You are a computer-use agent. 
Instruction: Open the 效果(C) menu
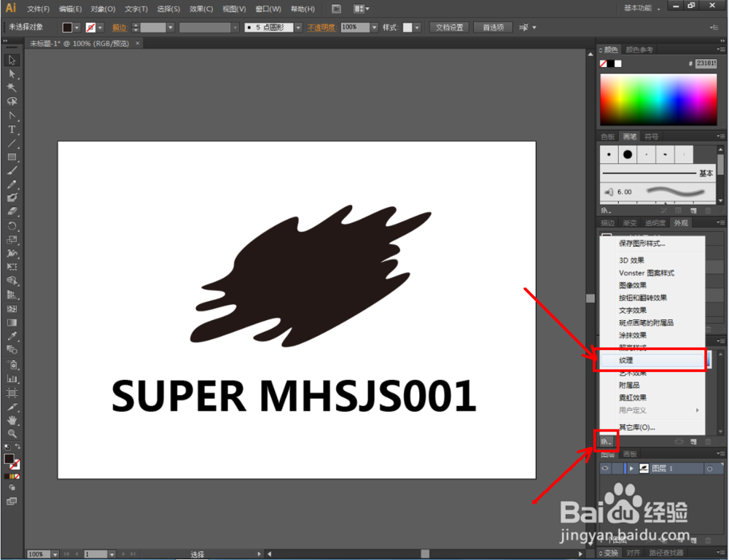click(x=201, y=9)
